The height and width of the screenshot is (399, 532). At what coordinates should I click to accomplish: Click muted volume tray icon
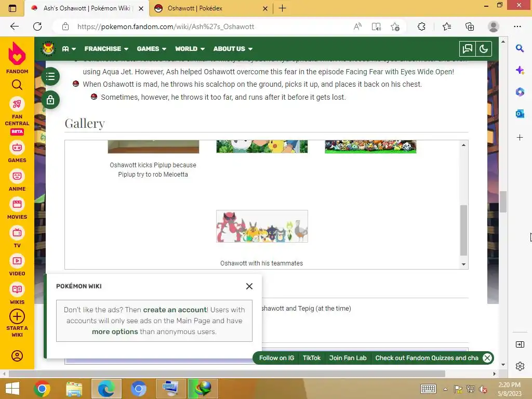(x=483, y=389)
